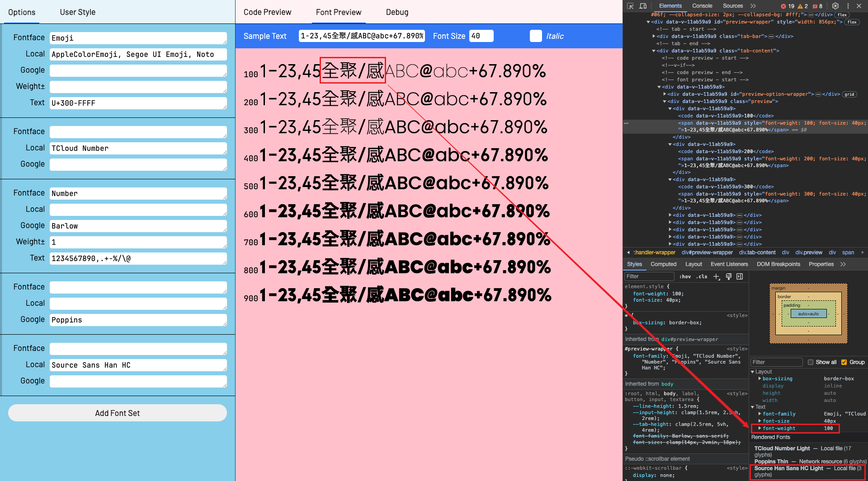
Task: Toggle the device toolbar icon in DevTools
Action: click(x=643, y=6)
